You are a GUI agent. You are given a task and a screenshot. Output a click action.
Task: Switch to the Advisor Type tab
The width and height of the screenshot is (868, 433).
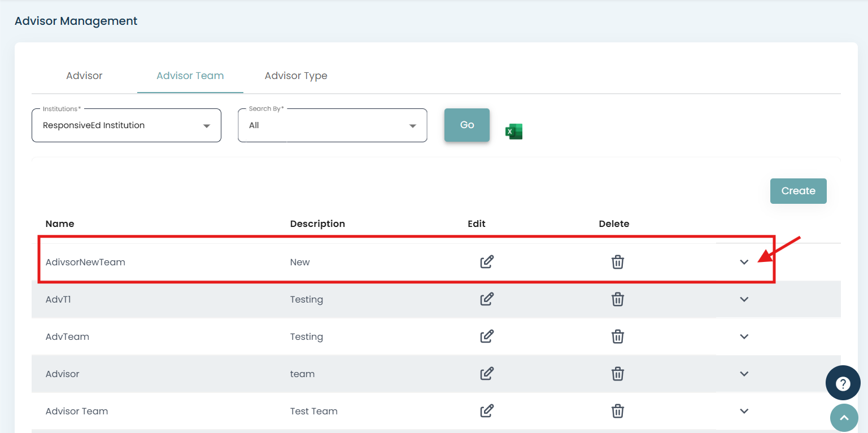coord(296,76)
